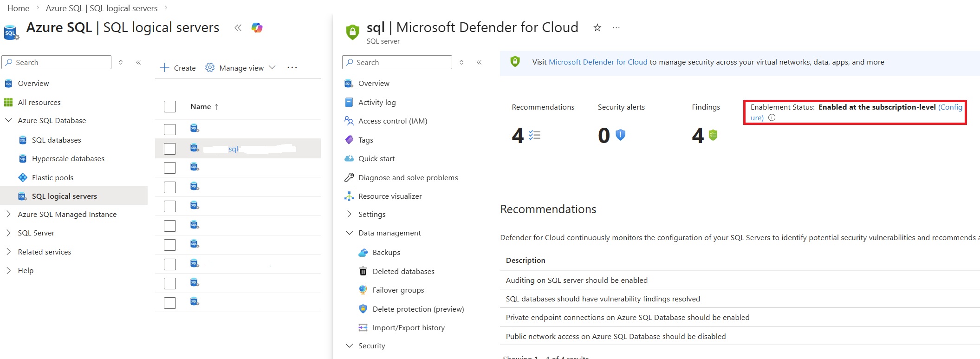This screenshot has height=359, width=980.
Task: Click the Failover groups globe icon
Action: pos(363,290)
